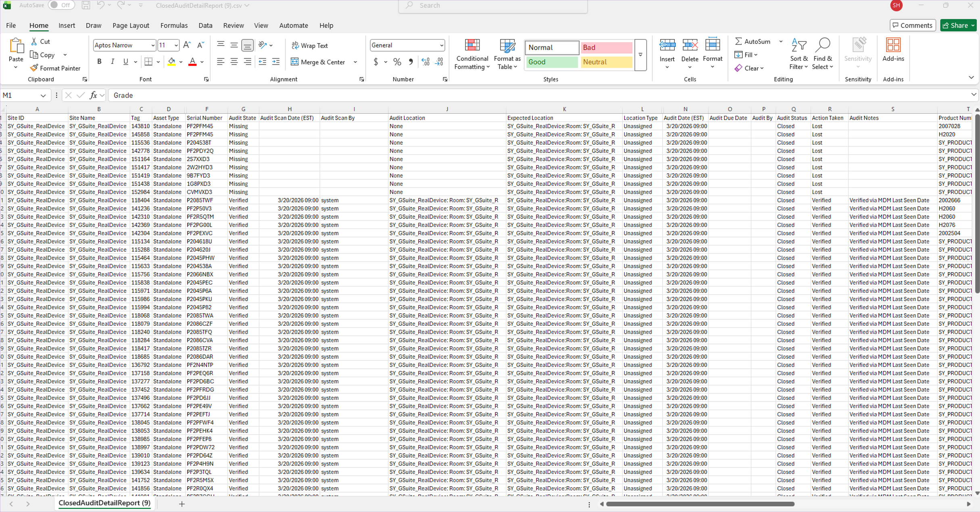Click Merge & Center button
This screenshot has height=512, width=980.
(319, 62)
